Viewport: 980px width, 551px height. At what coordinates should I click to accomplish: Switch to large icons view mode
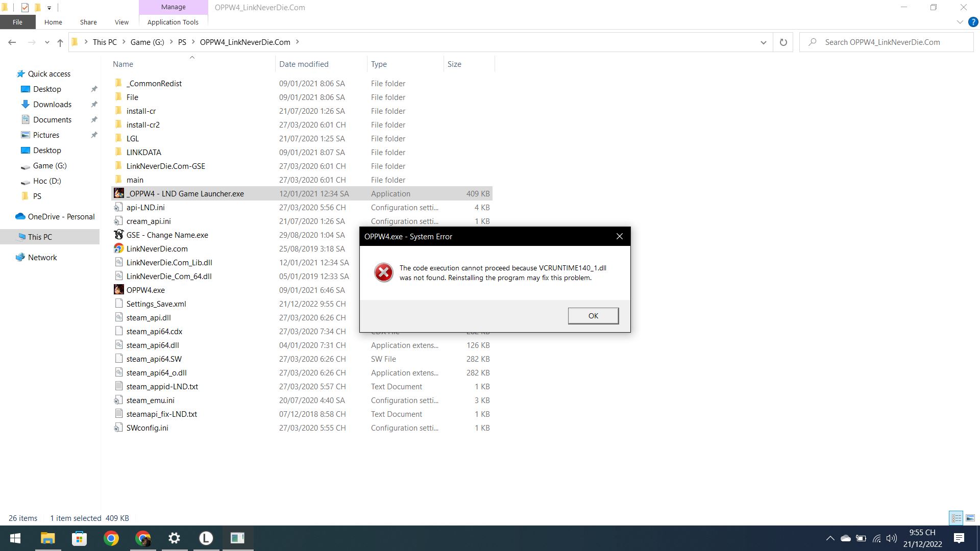pos(970,518)
